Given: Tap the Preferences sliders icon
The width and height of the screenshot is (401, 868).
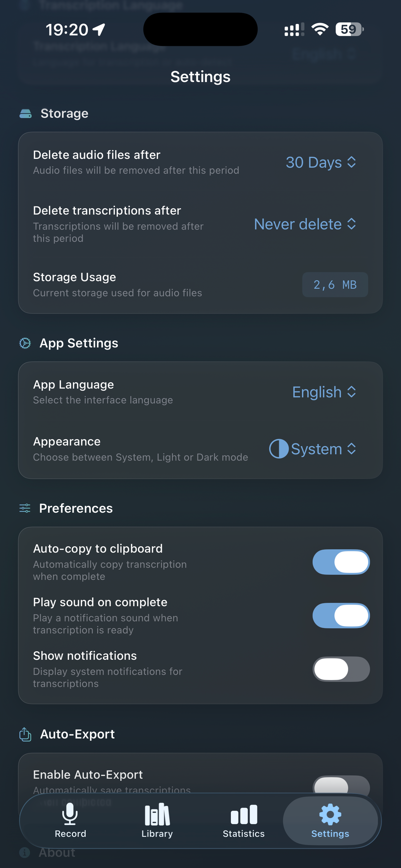Looking at the screenshot, I should pyautogui.click(x=25, y=508).
